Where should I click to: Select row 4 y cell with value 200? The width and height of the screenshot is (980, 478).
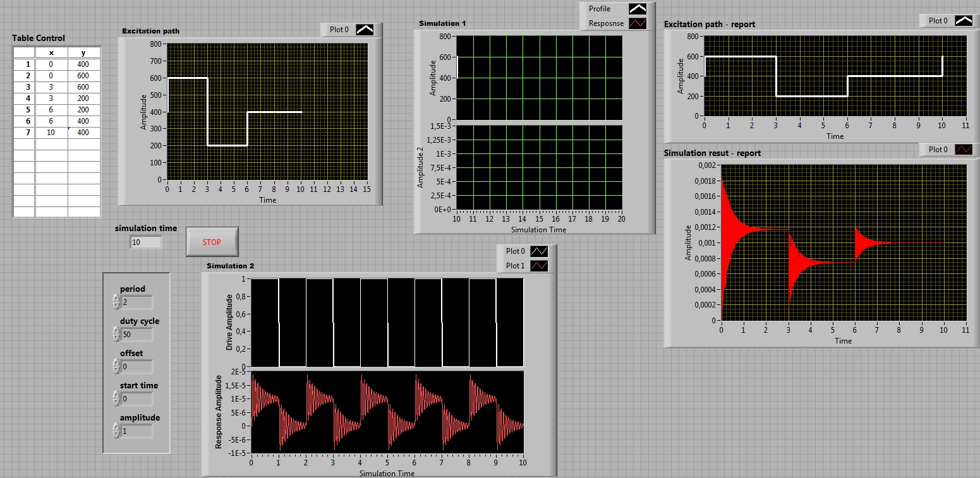coord(84,99)
